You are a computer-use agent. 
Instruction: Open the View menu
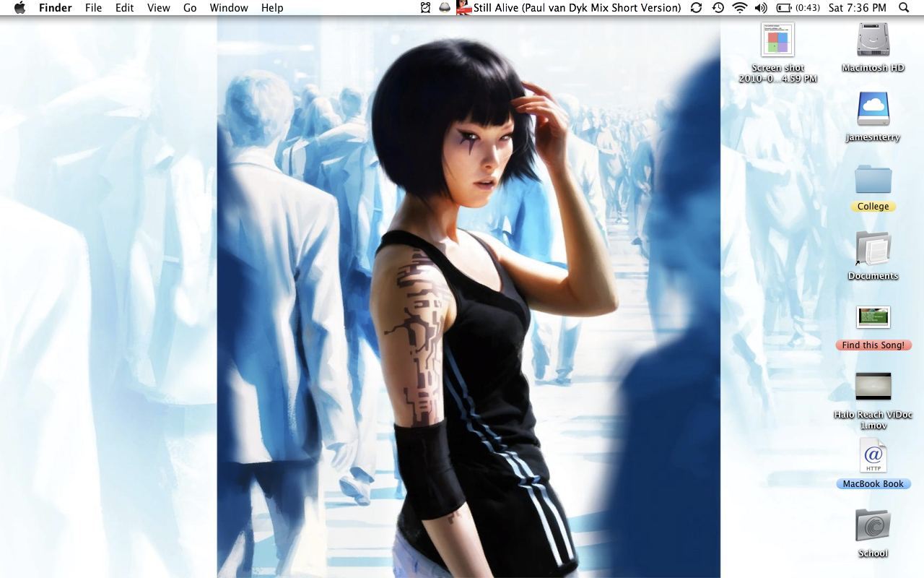tap(158, 8)
